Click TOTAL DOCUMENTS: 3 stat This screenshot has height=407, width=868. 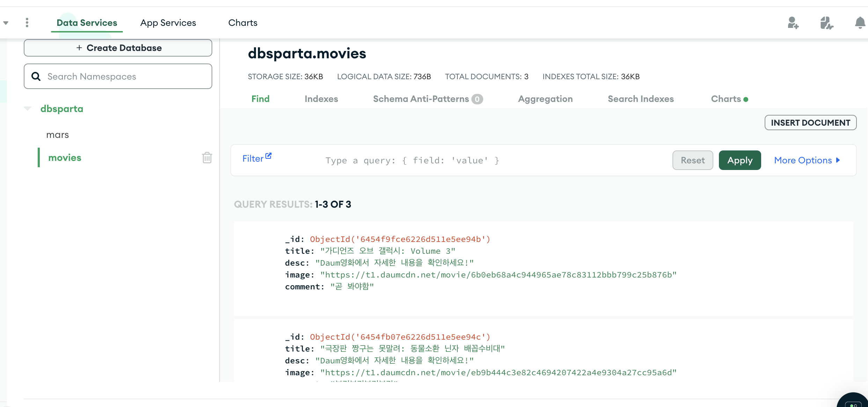pyautogui.click(x=487, y=76)
